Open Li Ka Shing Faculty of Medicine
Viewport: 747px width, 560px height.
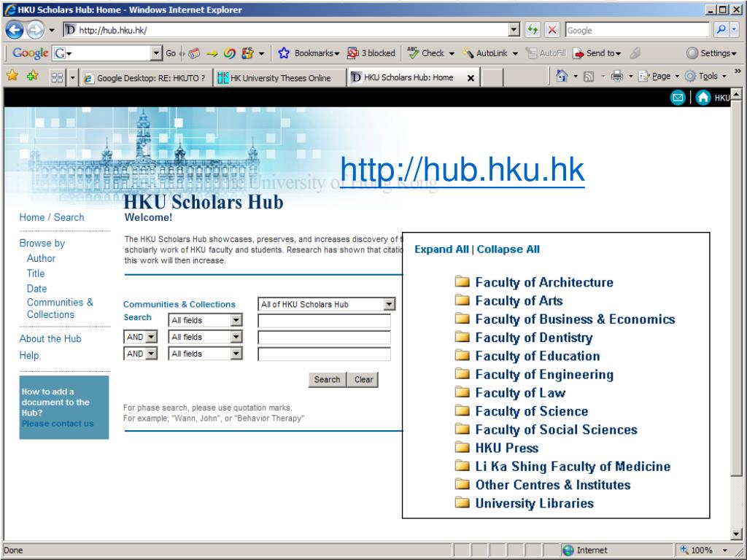[x=573, y=466]
